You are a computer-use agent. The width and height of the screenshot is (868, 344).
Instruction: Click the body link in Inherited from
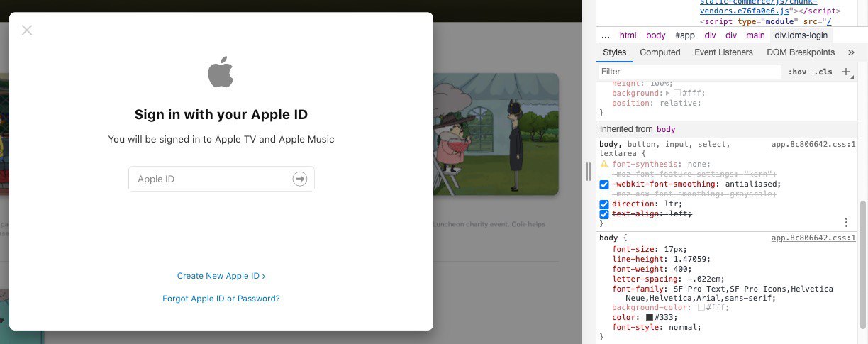(x=666, y=129)
